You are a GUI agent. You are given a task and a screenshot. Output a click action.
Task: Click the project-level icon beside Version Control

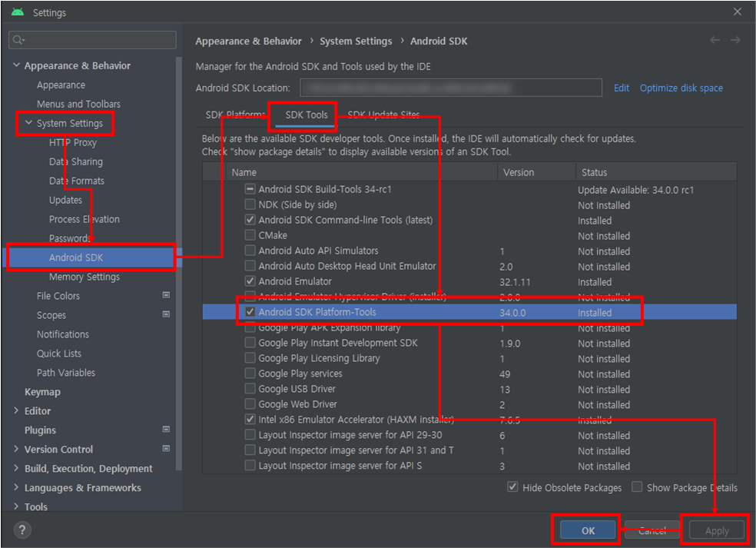tap(166, 449)
